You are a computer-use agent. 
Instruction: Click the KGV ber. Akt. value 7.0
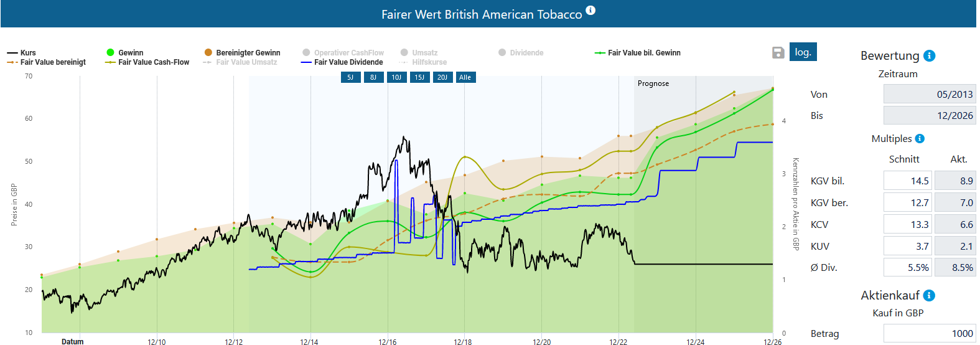click(x=955, y=202)
